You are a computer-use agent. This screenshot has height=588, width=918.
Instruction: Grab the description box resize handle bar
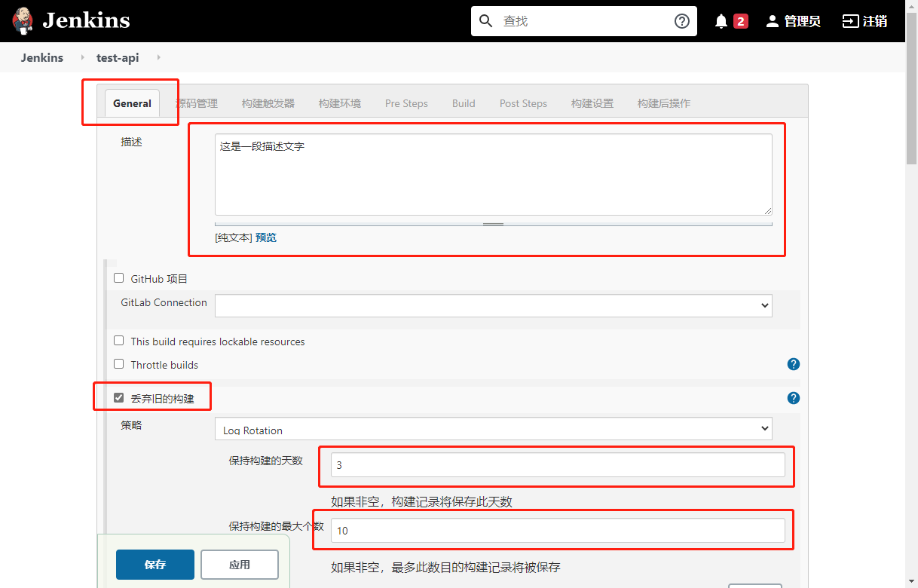(493, 224)
